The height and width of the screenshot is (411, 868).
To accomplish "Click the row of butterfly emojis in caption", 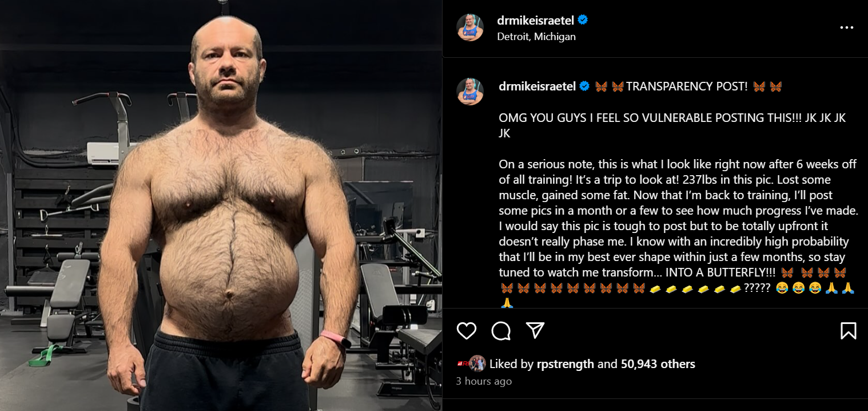I will click(x=572, y=288).
